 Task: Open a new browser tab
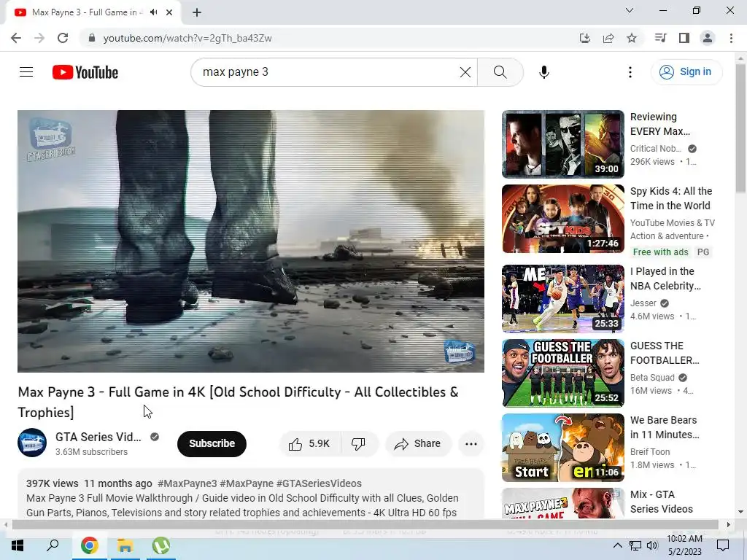(x=197, y=12)
